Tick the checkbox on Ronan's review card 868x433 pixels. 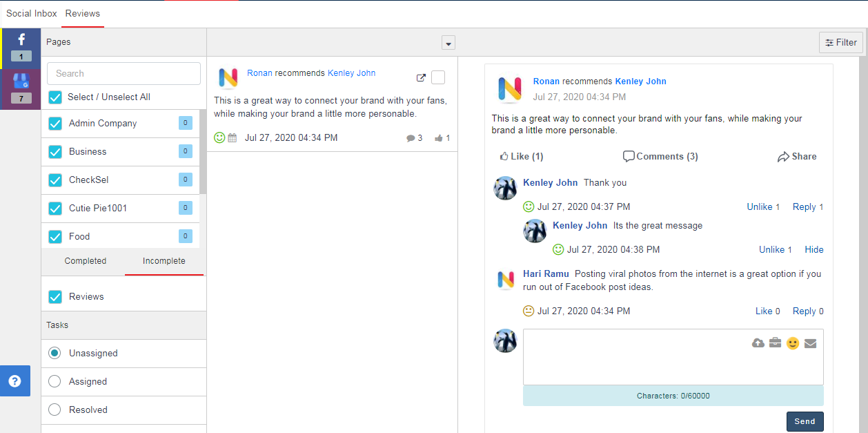[x=438, y=77]
